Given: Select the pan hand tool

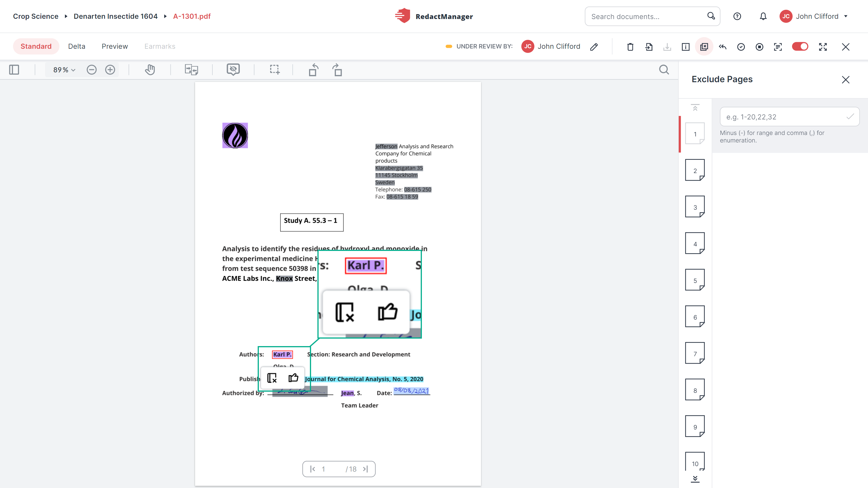Looking at the screenshot, I should pos(150,70).
